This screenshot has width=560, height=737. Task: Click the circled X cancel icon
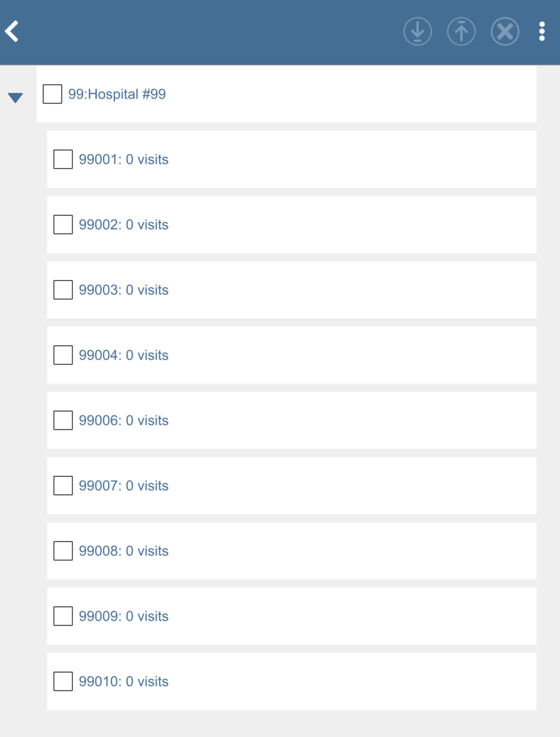tap(504, 31)
